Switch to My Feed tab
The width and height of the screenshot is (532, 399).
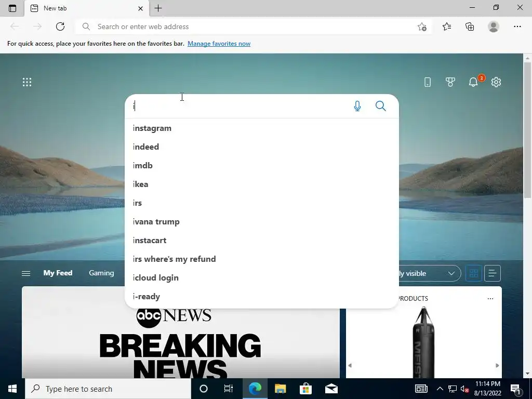pos(58,273)
